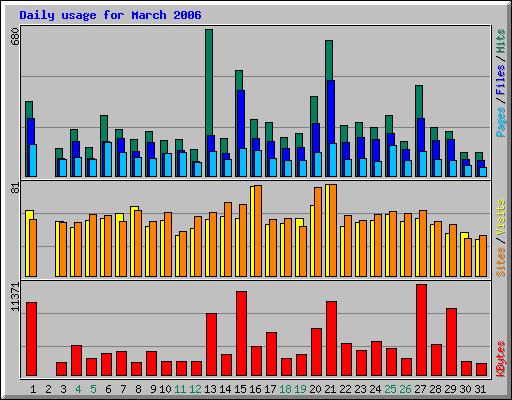Click the red KBytes bar for day 1
This screenshot has width=512, height=400.
point(31,339)
